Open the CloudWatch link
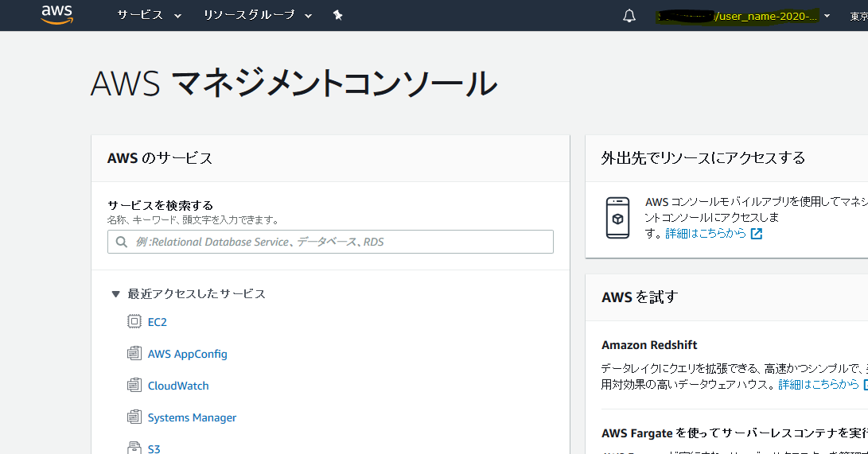 (178, 386)
